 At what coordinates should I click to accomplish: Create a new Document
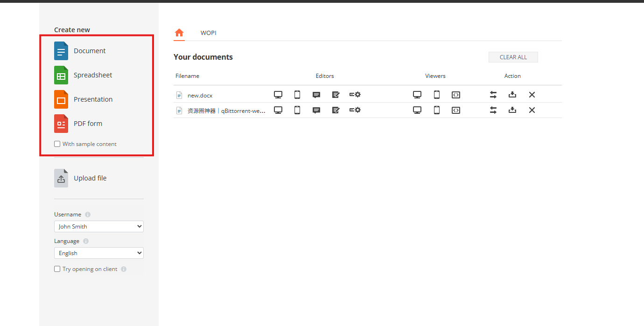coord(80,51)
